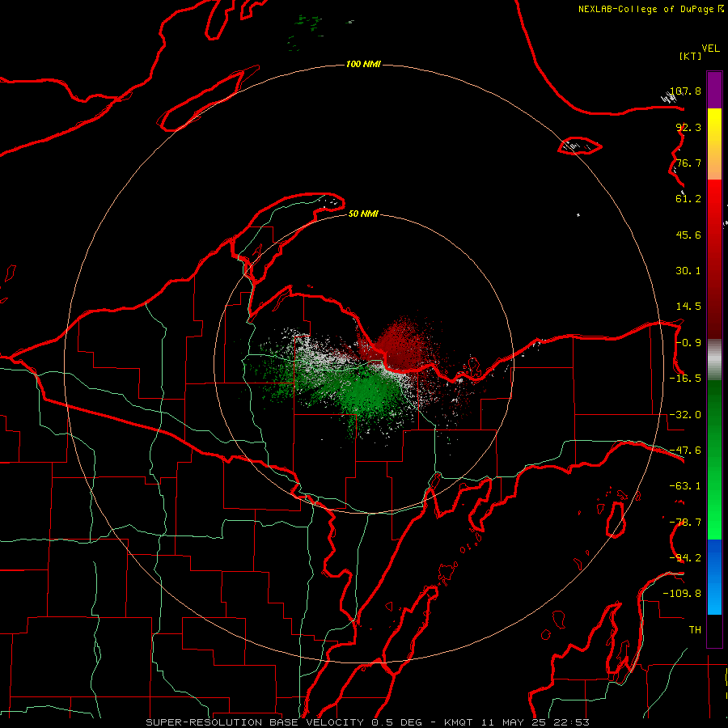Click the [KT] units label
This screenshot has width=728, height=728.
(x=691, y=56)
